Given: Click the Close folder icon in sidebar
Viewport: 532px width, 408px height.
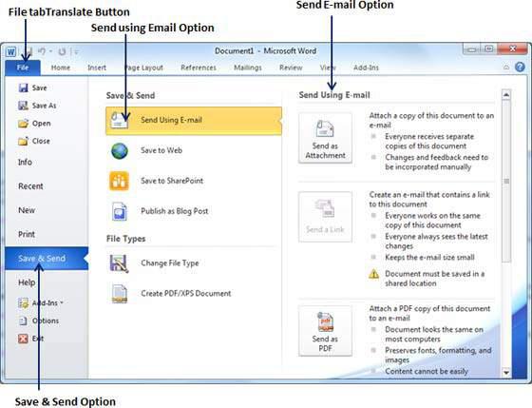Looking at the screenshot, I should click(23, 141).
